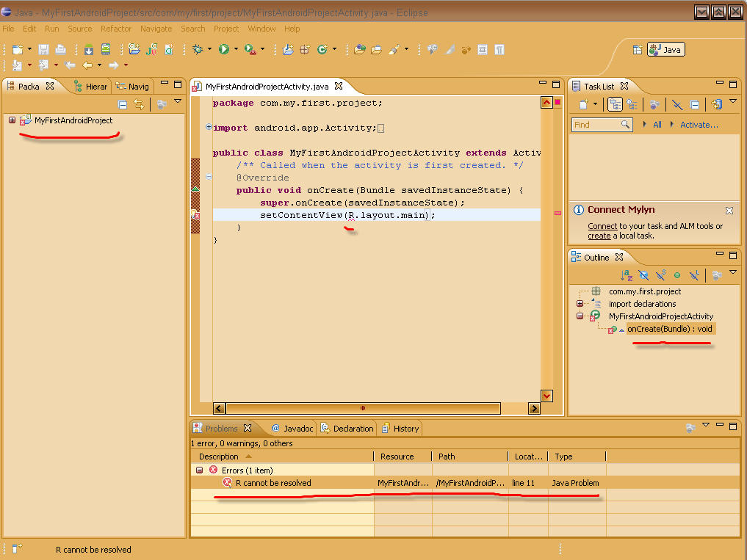Screen dimensions: 747x560
Task: Click the Forward navigation arrow
Action: coord(113,65)
